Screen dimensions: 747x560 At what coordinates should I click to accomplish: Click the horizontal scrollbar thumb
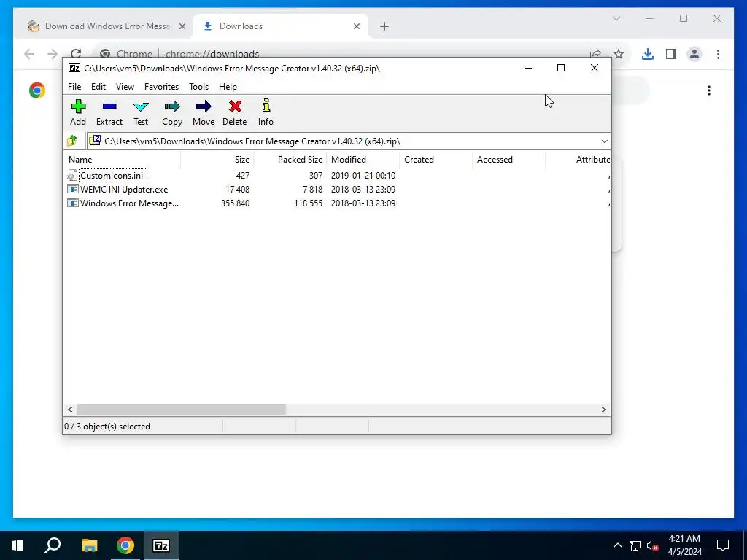tap(181, 410)
